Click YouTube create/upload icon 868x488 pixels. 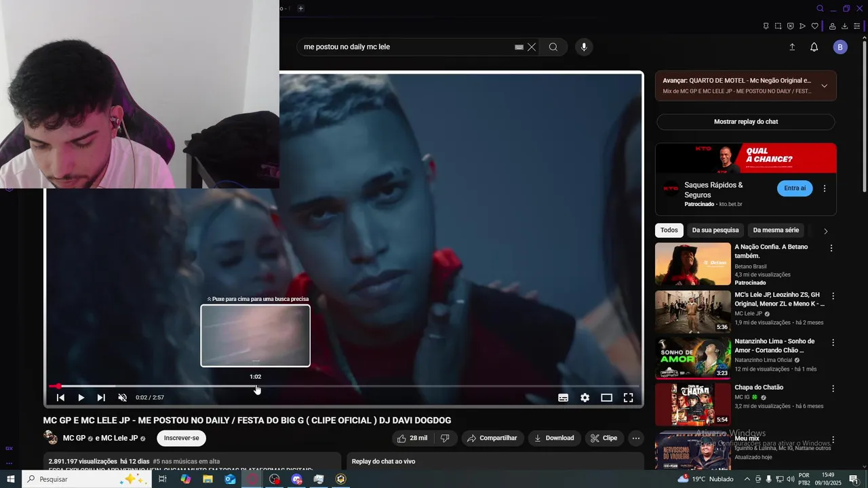(x=792, y=47)
